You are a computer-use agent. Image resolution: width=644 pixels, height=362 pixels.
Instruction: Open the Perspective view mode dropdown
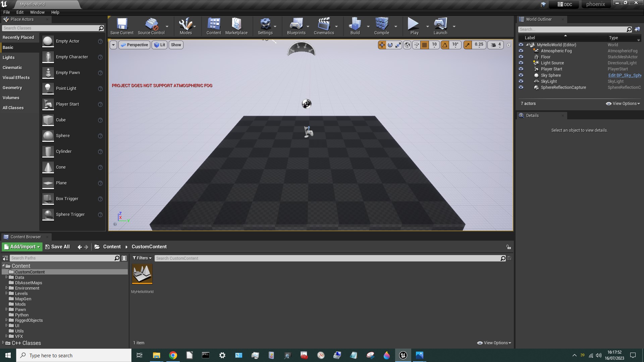134,45
